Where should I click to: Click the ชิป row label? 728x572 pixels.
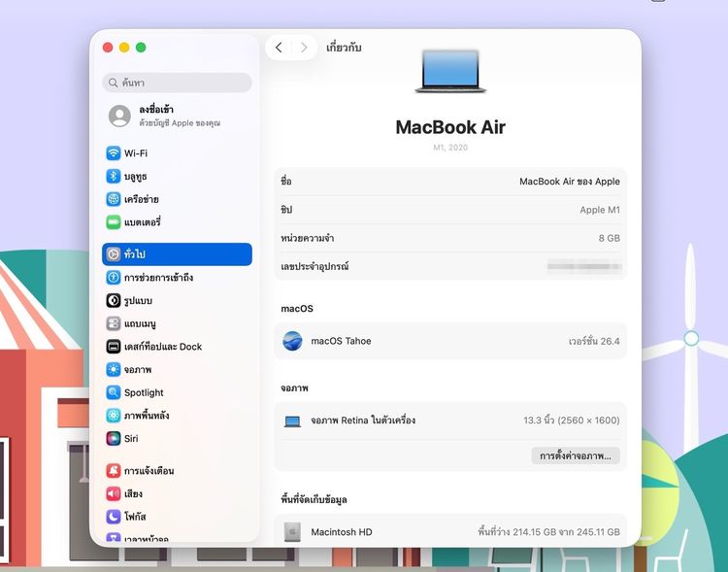286,210
